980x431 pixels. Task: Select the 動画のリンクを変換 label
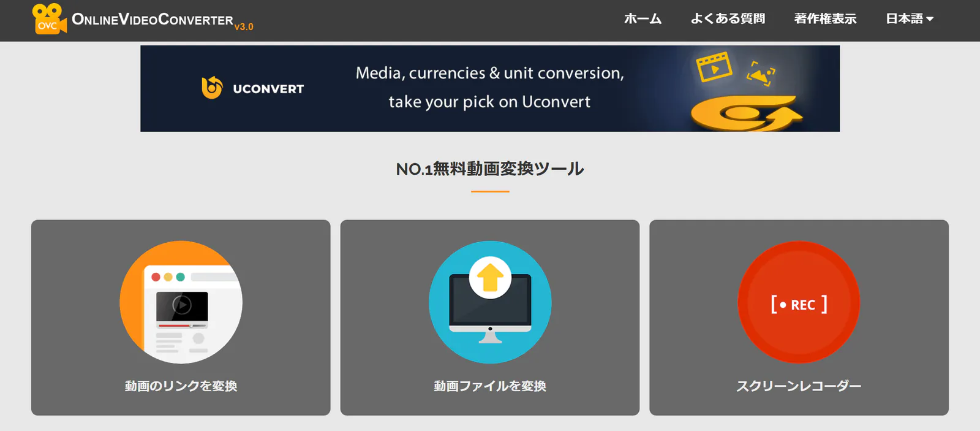click(x=181, y=386)
